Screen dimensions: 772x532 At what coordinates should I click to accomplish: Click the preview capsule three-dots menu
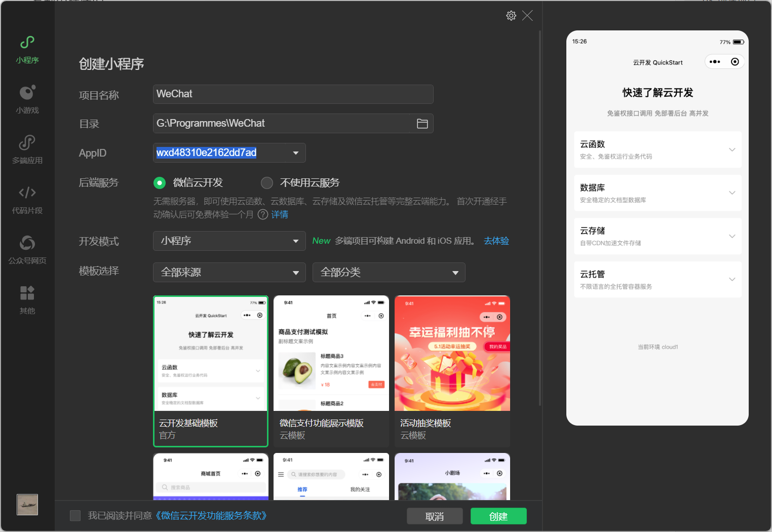click(x=715, y=62)
